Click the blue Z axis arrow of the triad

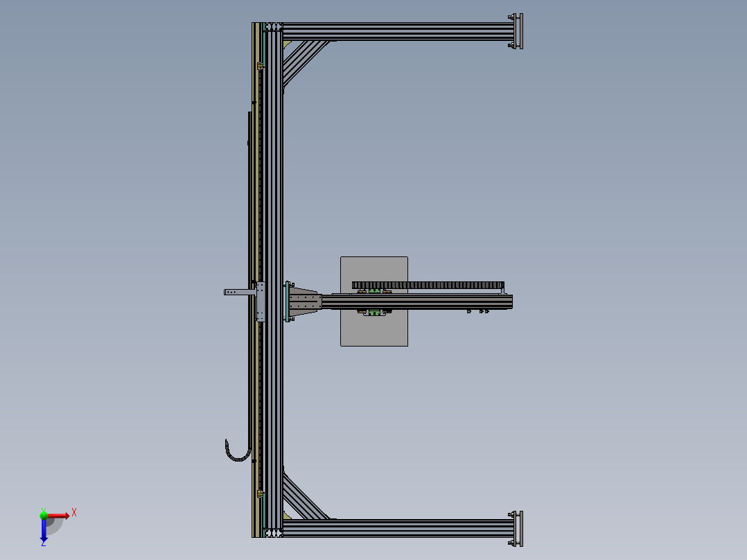click(44, 531)
